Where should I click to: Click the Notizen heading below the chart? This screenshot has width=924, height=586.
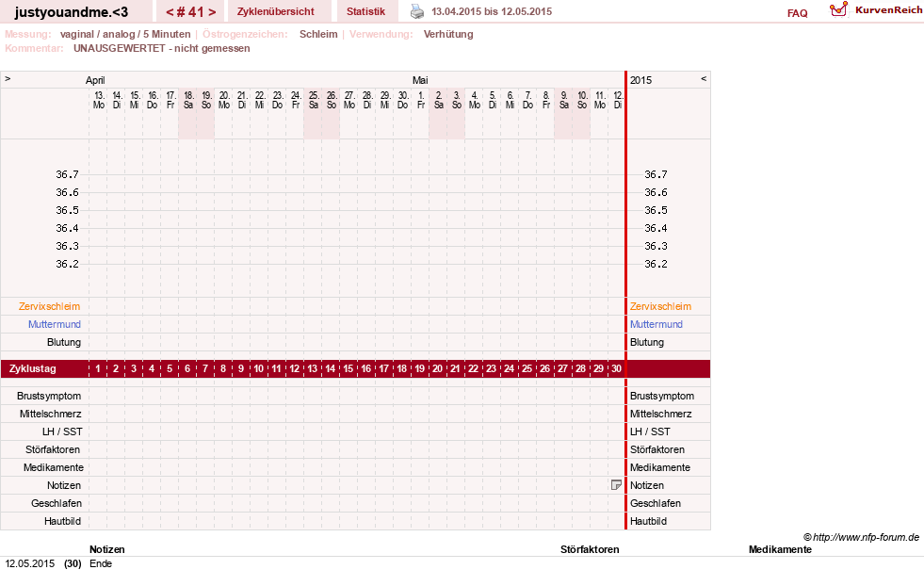pos(107,549)
